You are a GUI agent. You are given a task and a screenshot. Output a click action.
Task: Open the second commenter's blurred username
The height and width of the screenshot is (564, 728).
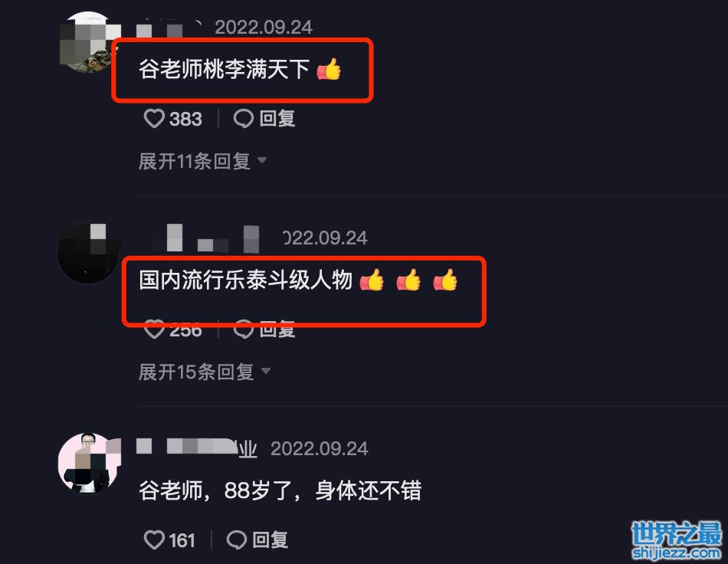[x=205, y=238]
